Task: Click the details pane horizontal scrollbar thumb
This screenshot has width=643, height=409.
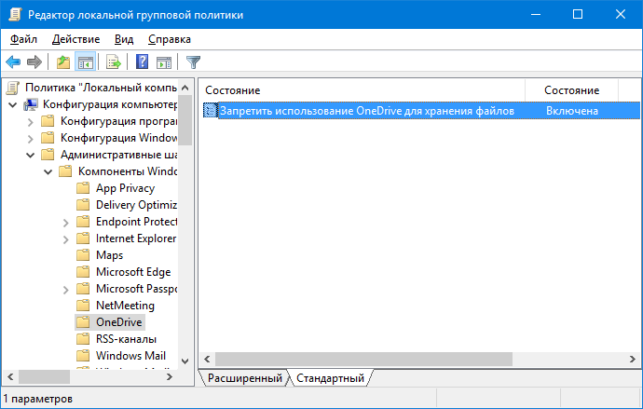Action: coord(364,359)
